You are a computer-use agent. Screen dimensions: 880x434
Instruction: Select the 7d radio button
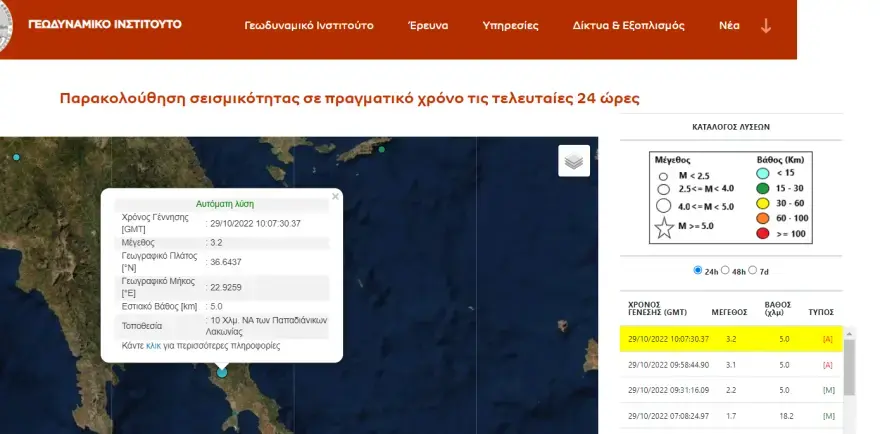(x=753, y=270)
